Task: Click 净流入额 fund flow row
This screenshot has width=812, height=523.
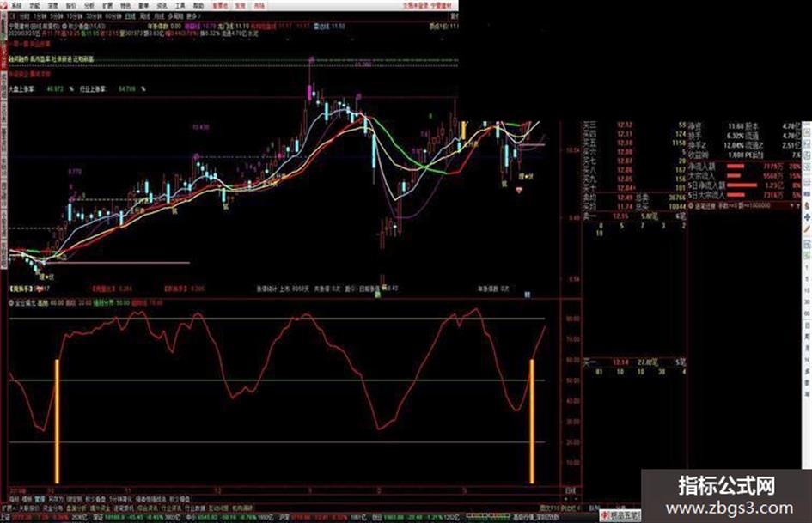Action: click(x=743, y=167)
